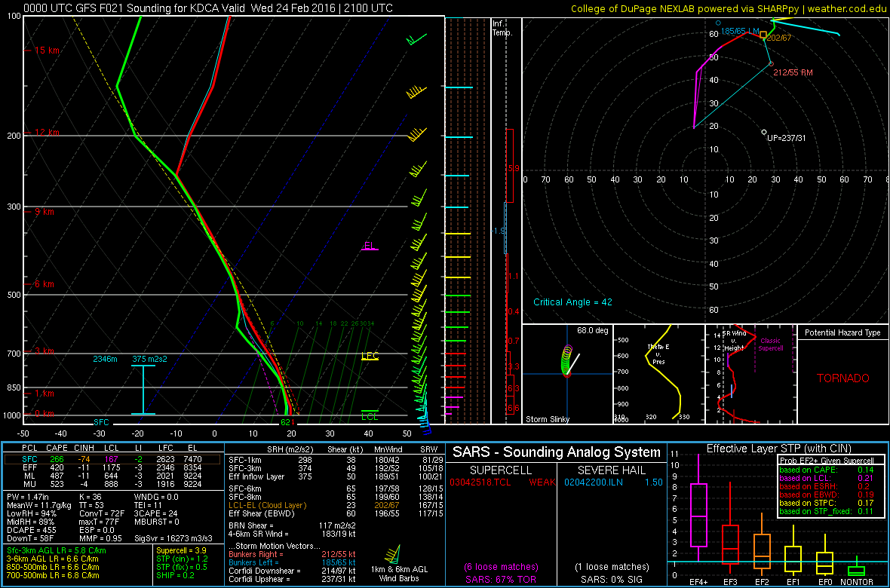
Task: Select the ML parcel row in table
Action: [x=112, y=475]
